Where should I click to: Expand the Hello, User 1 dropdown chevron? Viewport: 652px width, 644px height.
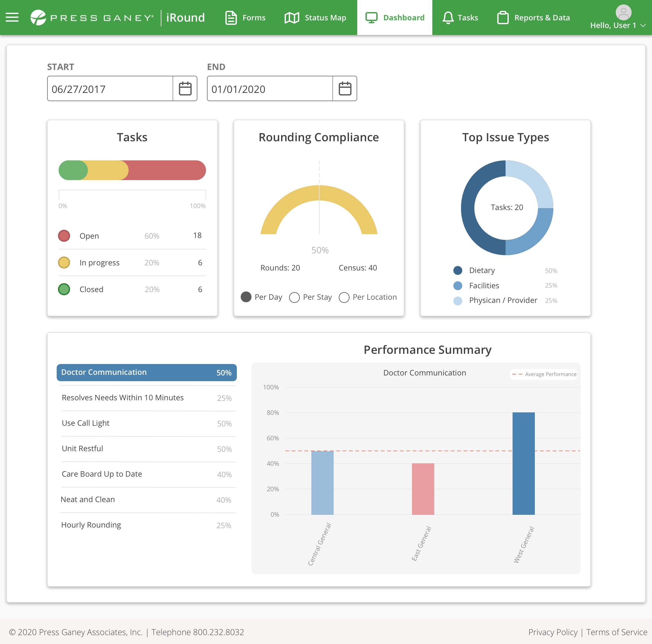(x=643, y=25)
